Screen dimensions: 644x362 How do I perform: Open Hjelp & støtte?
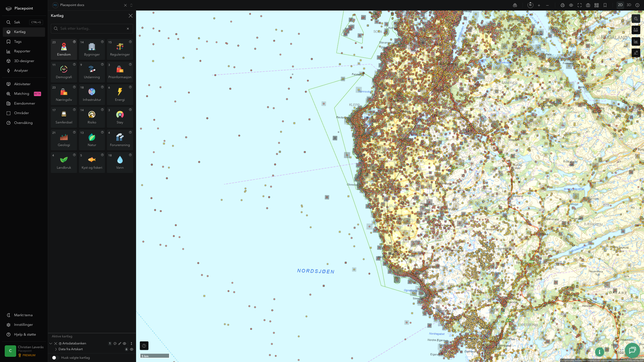click(x=24, y=334)
